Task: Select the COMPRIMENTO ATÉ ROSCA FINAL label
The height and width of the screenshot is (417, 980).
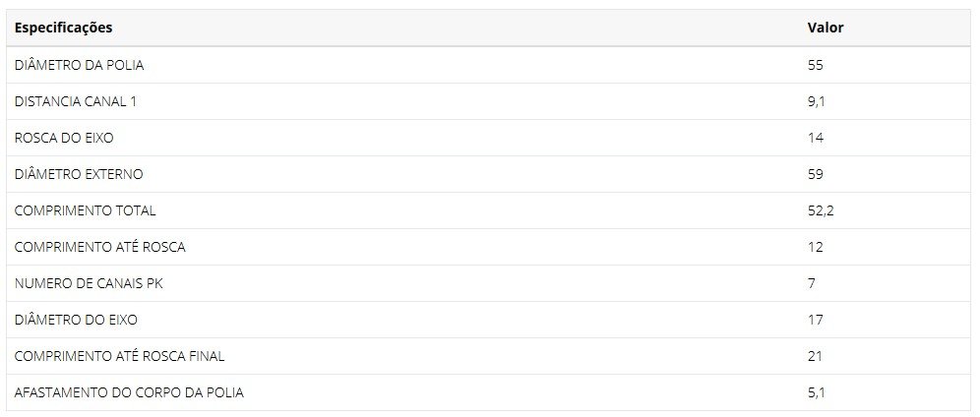Action: (119, 356)
